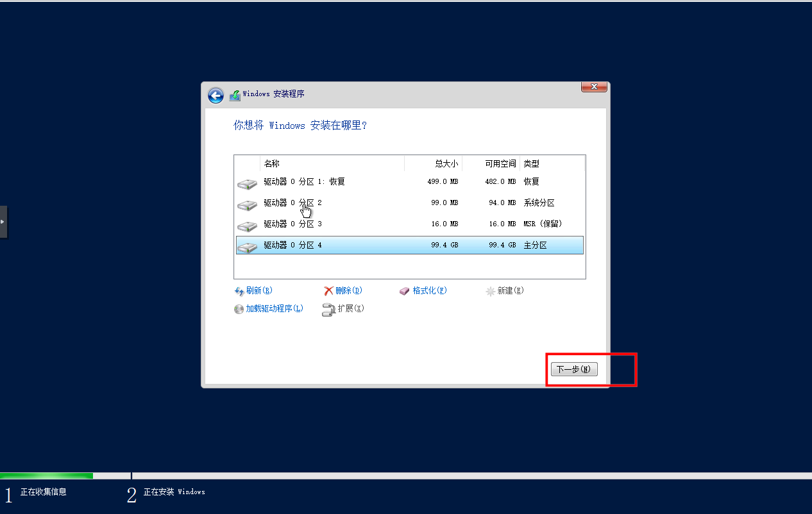Click the 扩展 partition icon
812x514 pixels.
(x=328, y=310)
